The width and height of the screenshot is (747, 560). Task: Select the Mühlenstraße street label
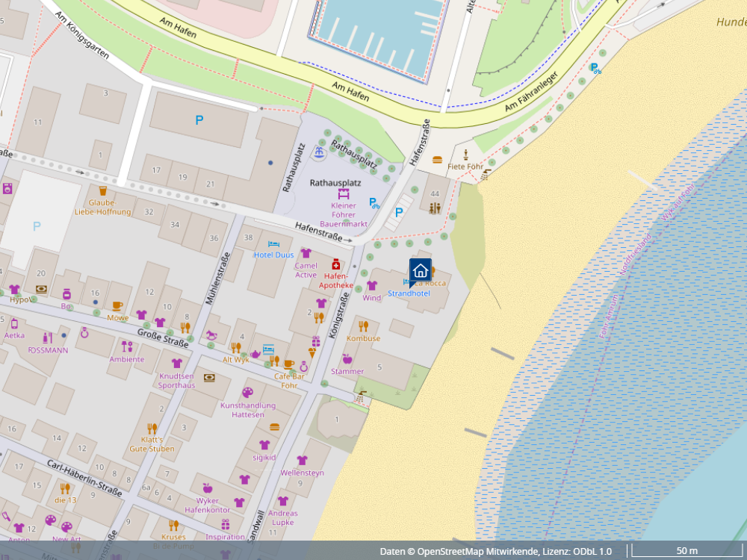[217, 279]
